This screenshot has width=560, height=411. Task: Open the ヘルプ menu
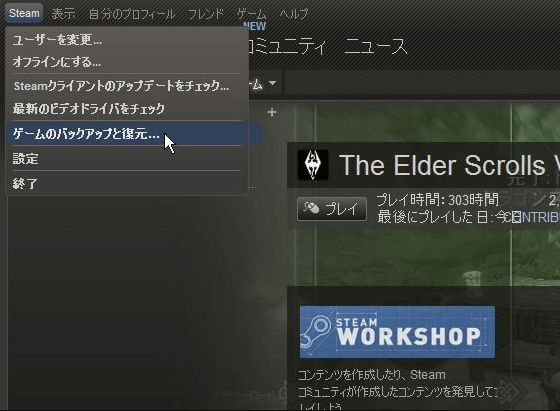pyautogui.click(x=294, y=14)
